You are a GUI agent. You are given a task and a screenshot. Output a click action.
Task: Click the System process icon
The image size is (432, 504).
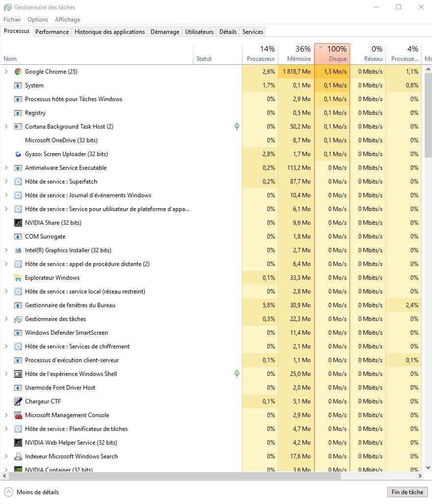18,85
